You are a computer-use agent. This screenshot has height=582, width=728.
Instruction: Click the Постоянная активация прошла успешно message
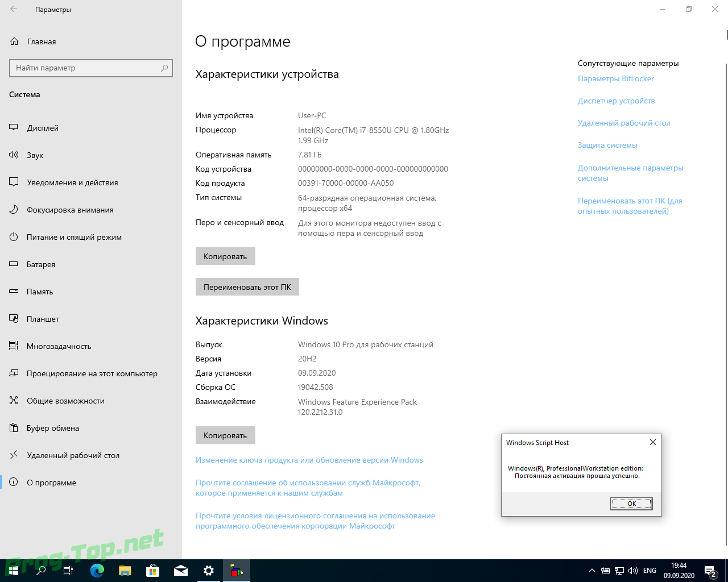[577, 476]
